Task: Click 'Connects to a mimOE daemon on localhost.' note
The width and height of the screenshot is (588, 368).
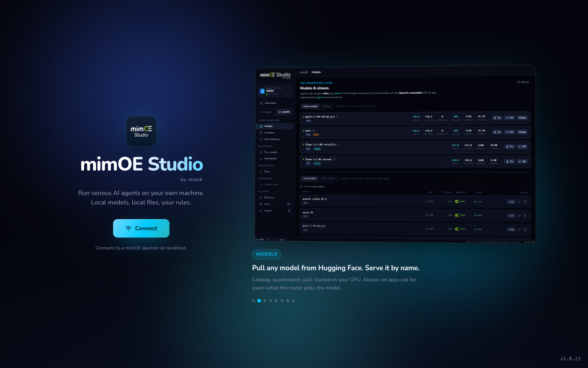Action: click(x=141, y=248)
